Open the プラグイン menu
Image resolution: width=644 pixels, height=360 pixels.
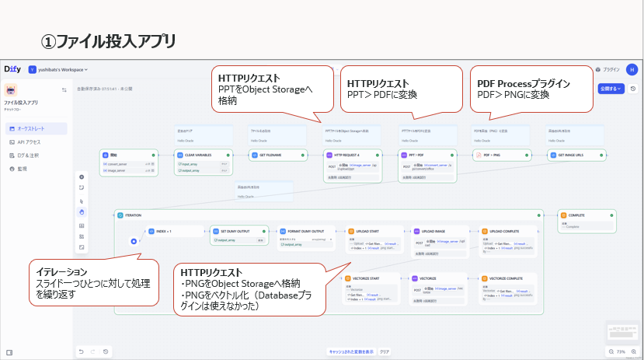[607, 69]
